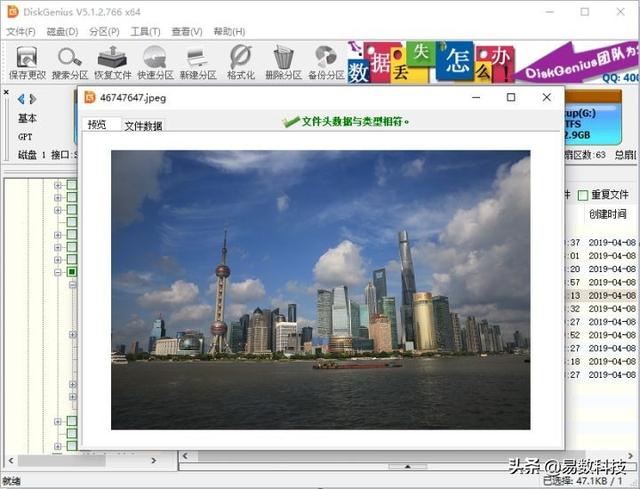Click the 就绪 status bar text
The width and height of the screenshot is (640, 489).
[x=11, y=481]
